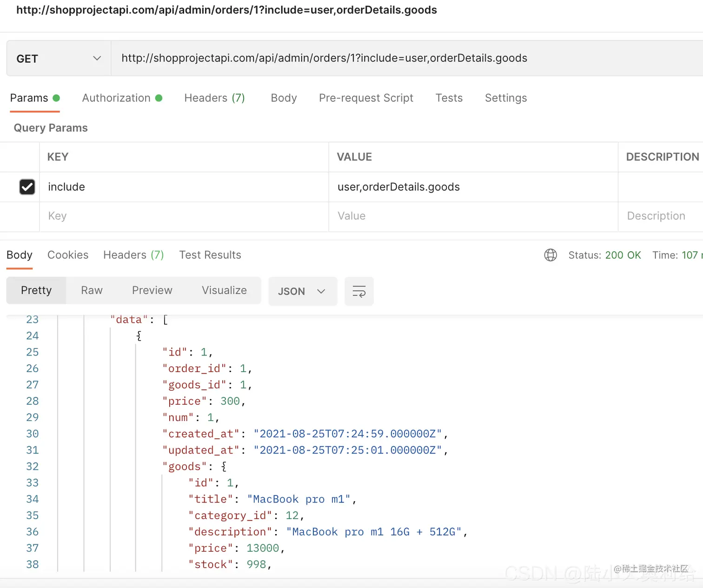Open the Settings tab
The height and width of the screenshot is (588, 703).
(x=506, y=98)
